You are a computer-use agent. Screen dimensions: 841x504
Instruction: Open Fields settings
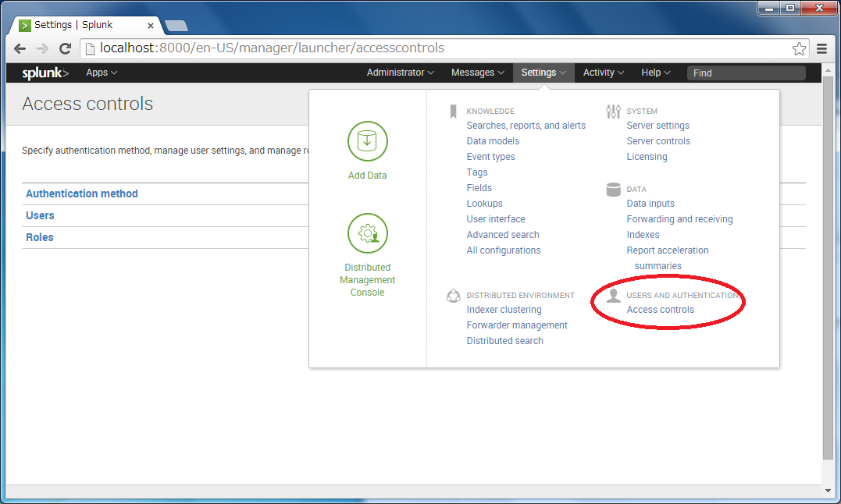[479, 187]
